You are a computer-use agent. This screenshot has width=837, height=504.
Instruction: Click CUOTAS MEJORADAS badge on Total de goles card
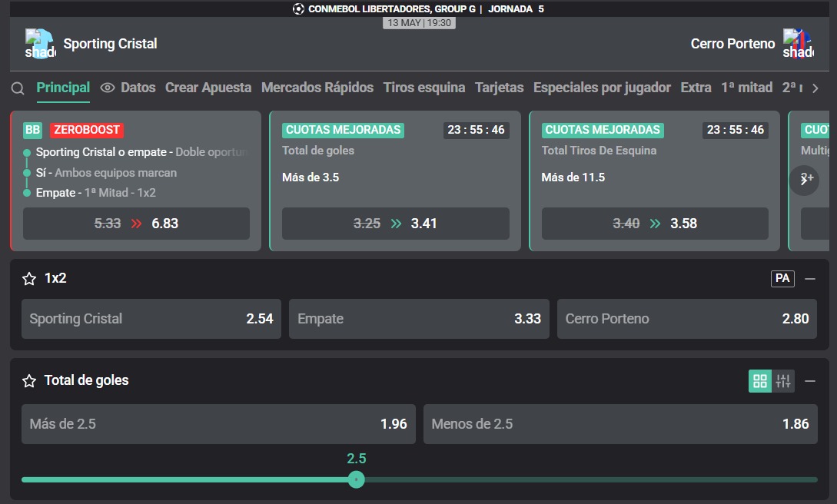tap(344, 130)
